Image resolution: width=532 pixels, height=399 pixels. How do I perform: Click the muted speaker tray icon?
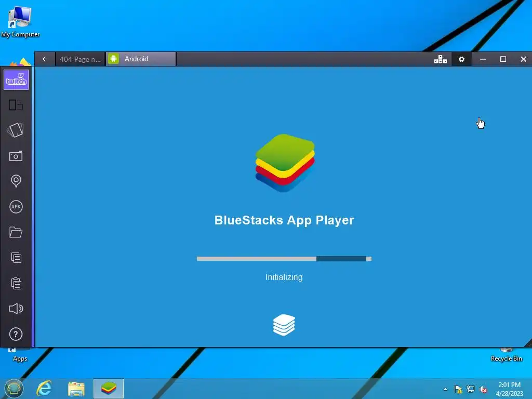click(483, 389)
